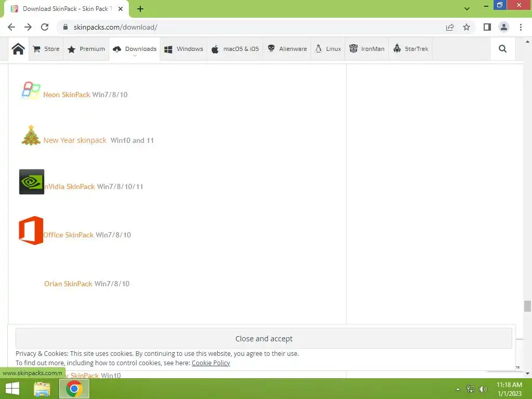Click the nVidia logo thumbnail

click(x=32, y=182)
